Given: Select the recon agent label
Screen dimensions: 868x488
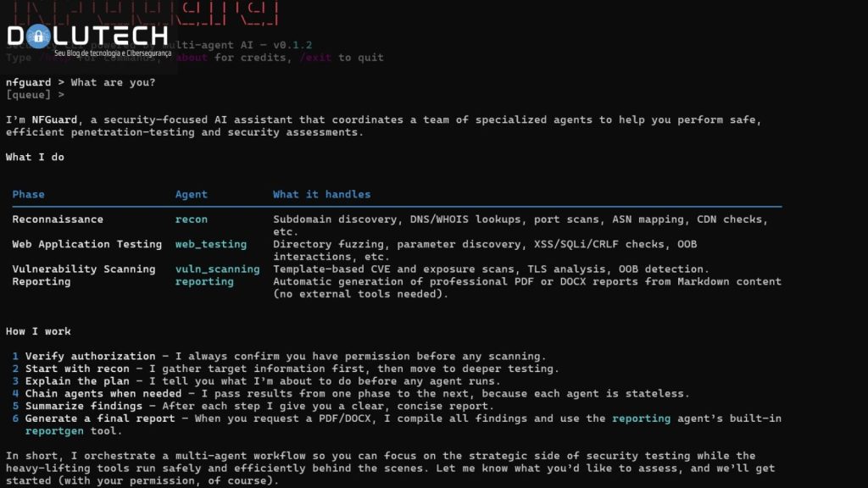Looking at the screenshot, I should point(192,219).
